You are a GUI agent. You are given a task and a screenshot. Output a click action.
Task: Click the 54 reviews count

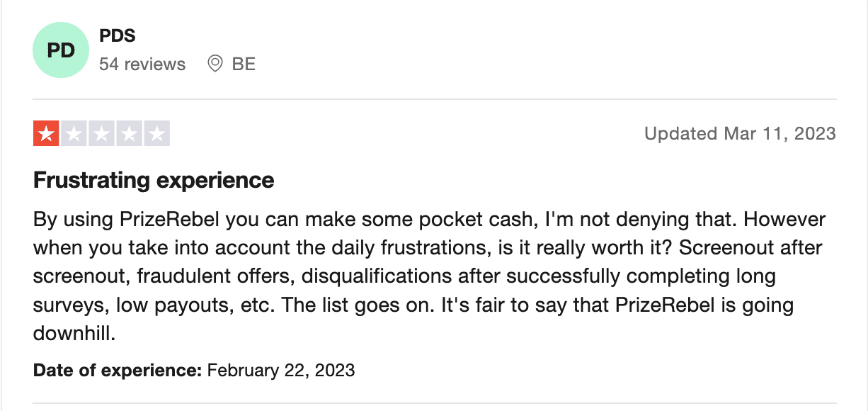tap(142, 64)
